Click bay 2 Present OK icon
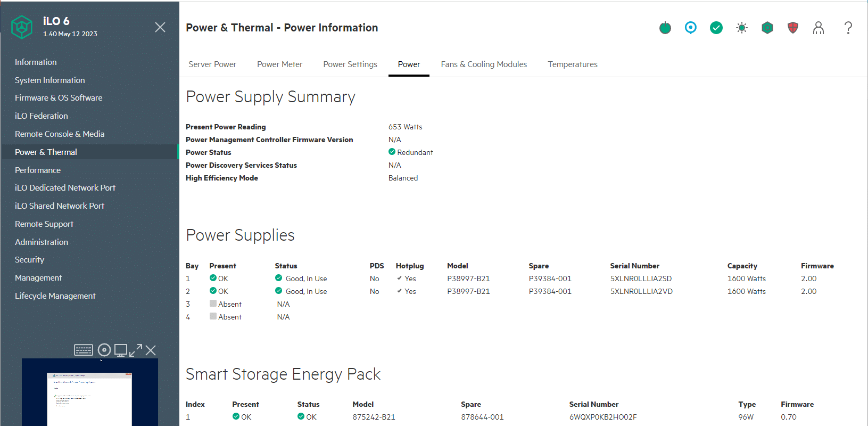 [x=213, y=291]
